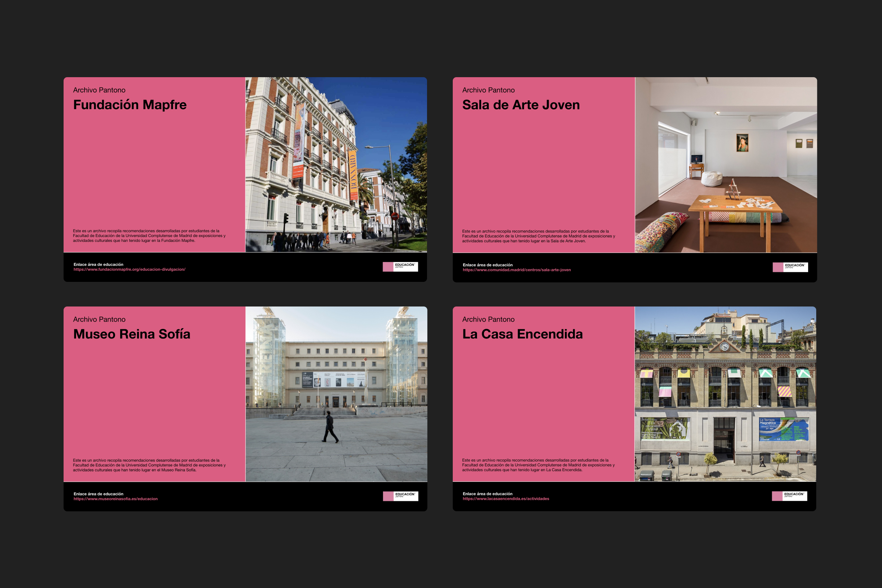Select the Sala de Arte Joven gallery photo

coord(725,165)
